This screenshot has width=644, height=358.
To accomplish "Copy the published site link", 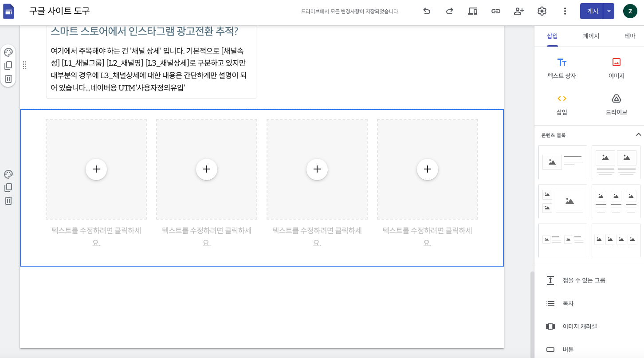I will (x=496, y=11).
